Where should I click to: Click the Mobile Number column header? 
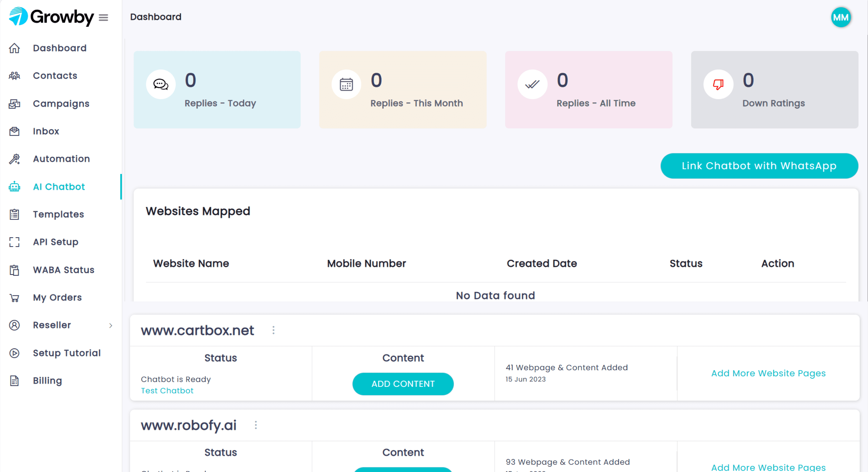click(366, 263)
